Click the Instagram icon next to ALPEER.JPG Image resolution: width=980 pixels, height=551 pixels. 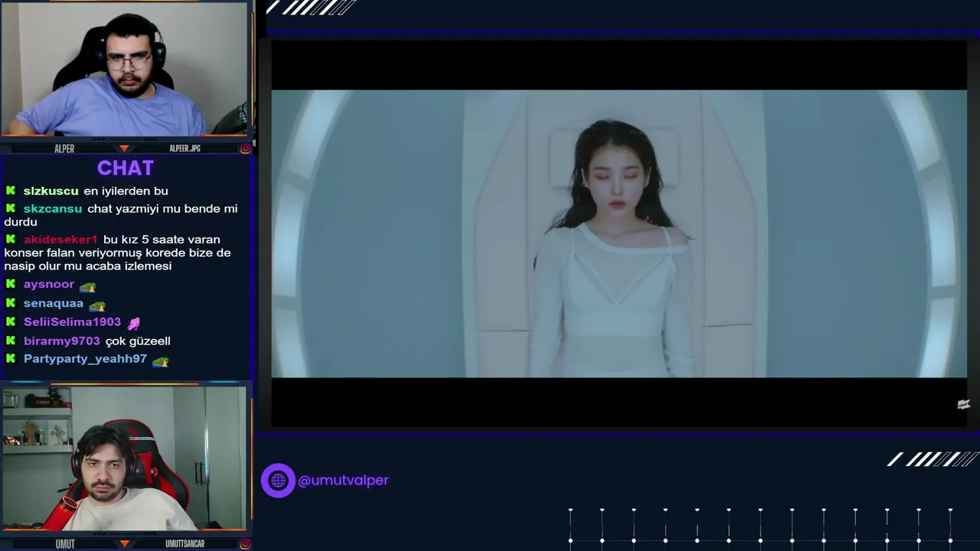[245, 148]
